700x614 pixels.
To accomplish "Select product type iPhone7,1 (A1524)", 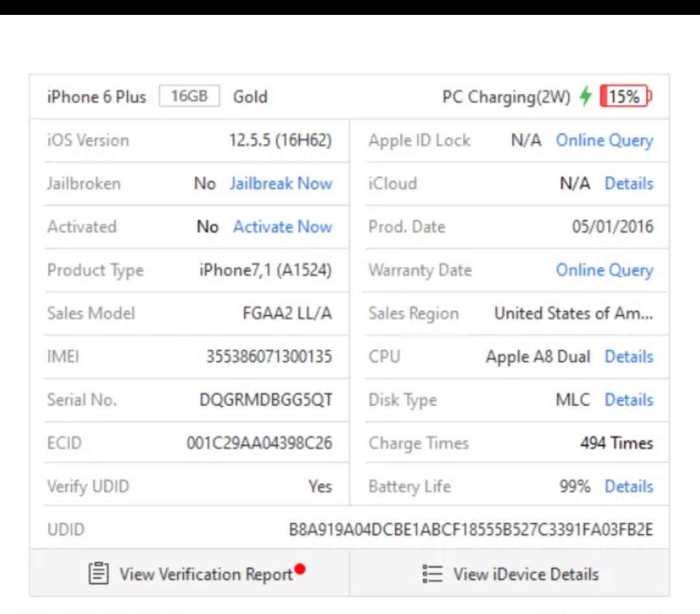I will pyautogui.click(x=266, y=271).
